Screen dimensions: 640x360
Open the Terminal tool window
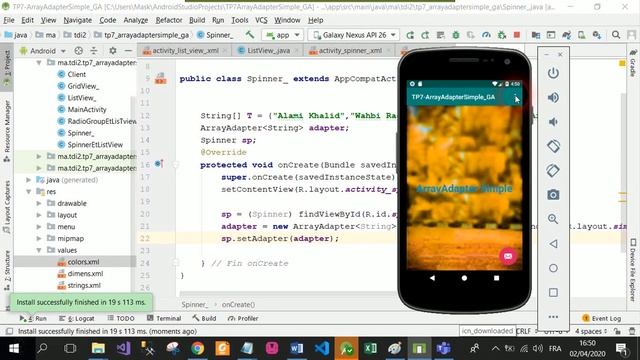coord(164,318)
